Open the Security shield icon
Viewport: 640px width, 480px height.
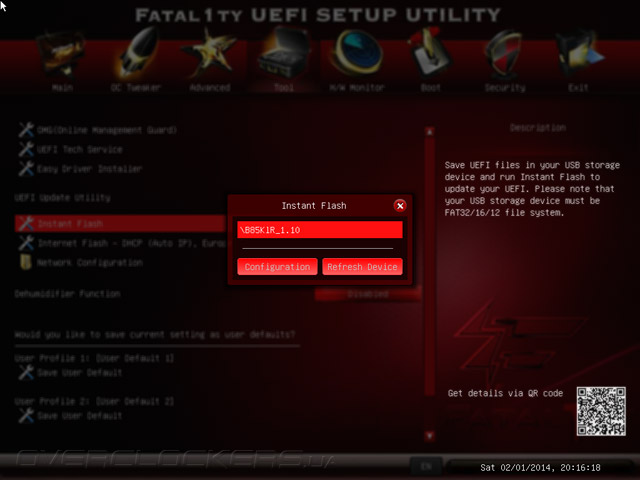[504, 54]
